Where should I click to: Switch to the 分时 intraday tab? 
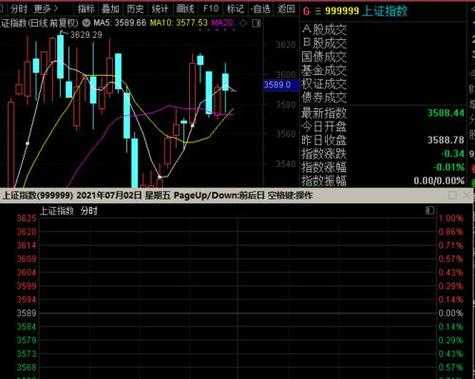(19, 9)
